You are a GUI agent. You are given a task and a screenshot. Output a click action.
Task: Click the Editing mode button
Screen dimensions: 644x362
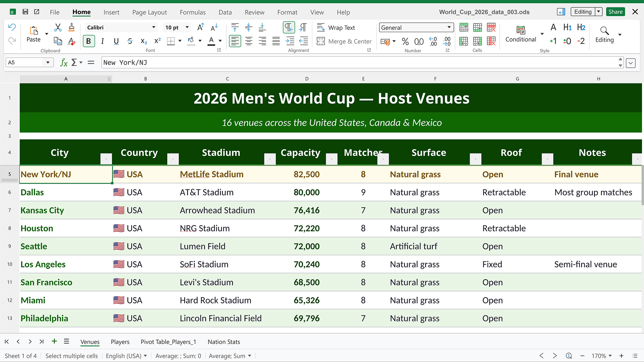point(583,12)
